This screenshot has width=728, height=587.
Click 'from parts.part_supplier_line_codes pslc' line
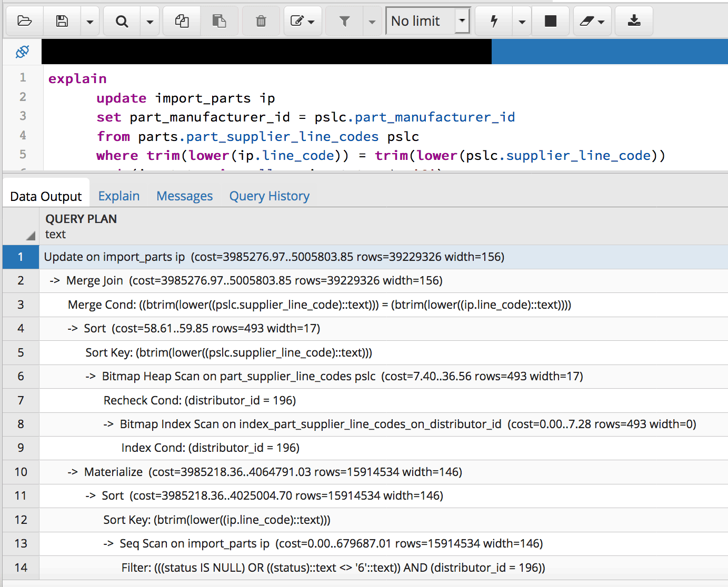pos(258,137)
